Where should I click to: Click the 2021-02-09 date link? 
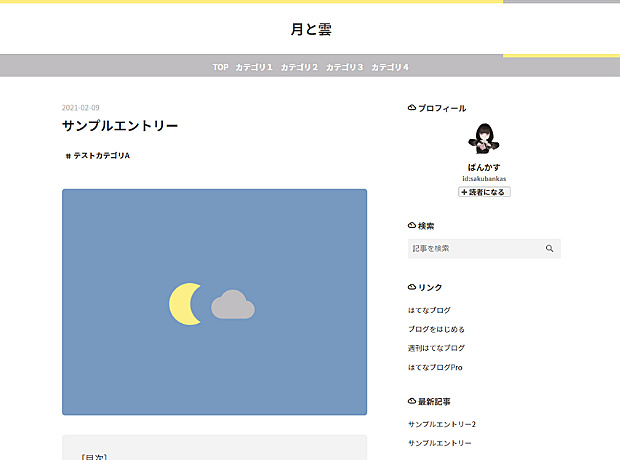81,108
